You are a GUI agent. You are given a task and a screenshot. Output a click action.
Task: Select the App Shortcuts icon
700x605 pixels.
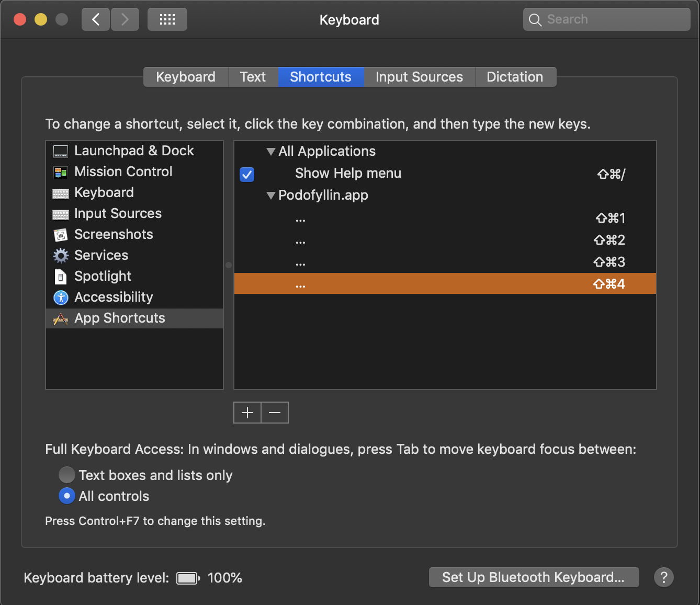tap(61, 318)
